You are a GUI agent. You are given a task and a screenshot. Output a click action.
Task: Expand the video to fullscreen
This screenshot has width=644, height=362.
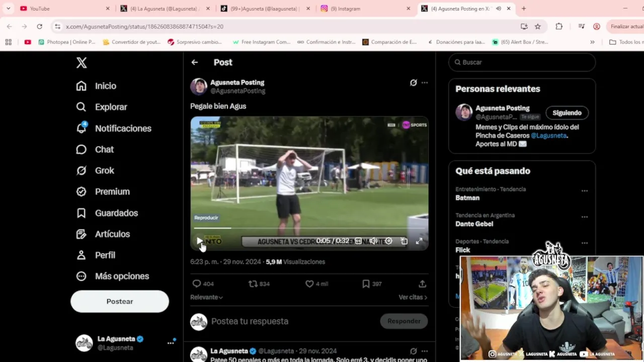point(419,241)
